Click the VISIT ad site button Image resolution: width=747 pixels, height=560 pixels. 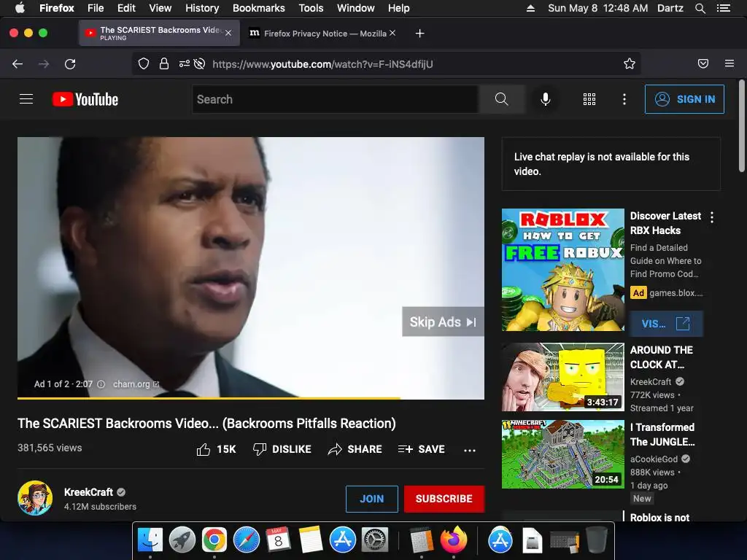(x=666, y=324)
